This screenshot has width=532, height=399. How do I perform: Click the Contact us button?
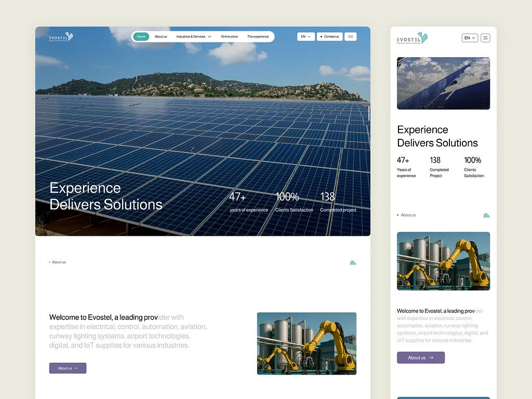click(329, 37)
